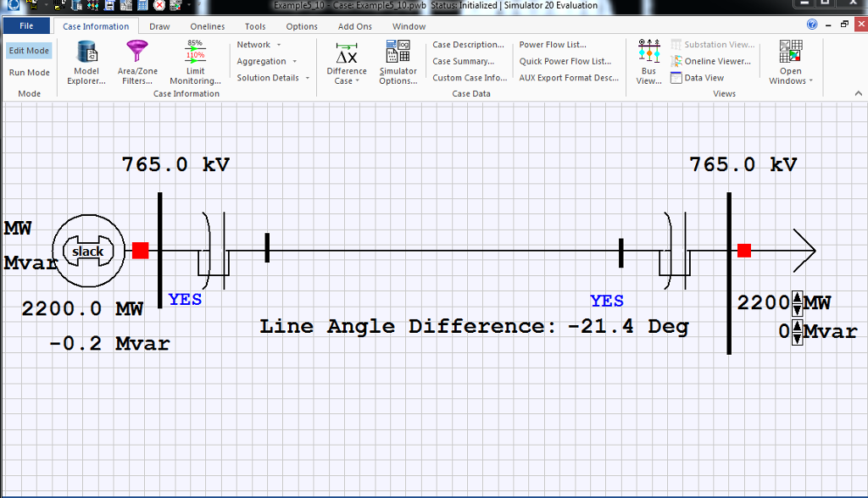Open Simulator Options
Viewport: 868px width, 498px height.
(398, 63)
